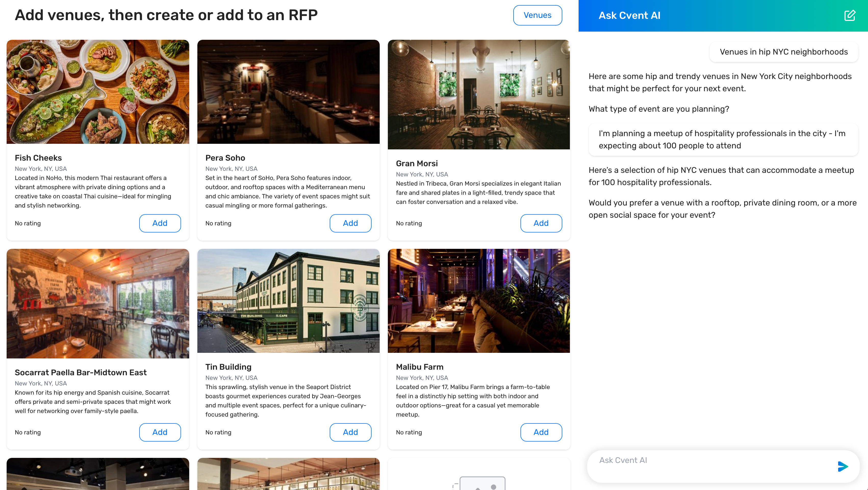Add Pera Soho venue
The width and height of the screenshot is (868, 490).
pyautogui.click(x=350, y=223)
